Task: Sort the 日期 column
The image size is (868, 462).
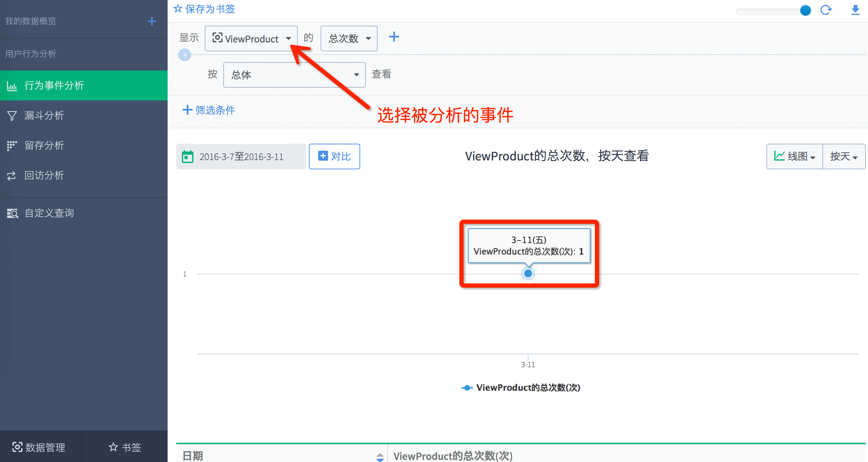Action: click(380, 456)
